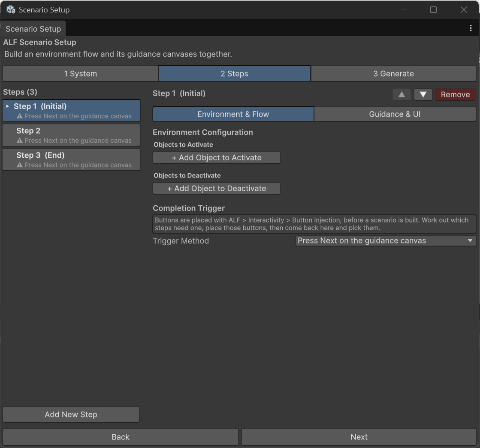
Task: Open the window's three-dot options menu
Action: coord(471,28)
